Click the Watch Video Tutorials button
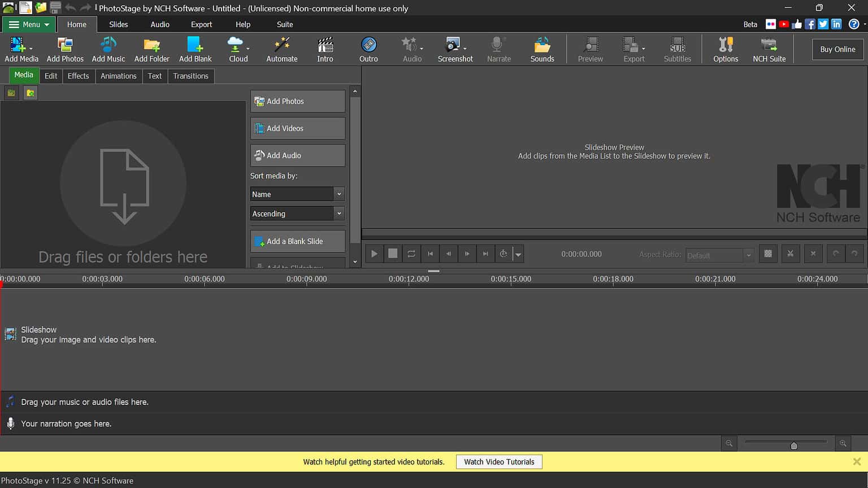The image size is (868, 488). 499,462
